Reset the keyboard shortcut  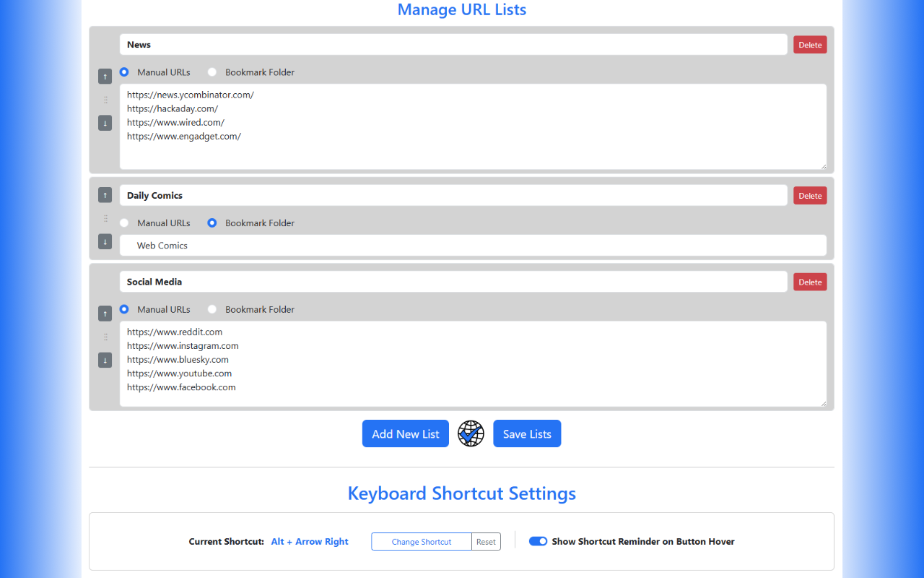point(486,541)
